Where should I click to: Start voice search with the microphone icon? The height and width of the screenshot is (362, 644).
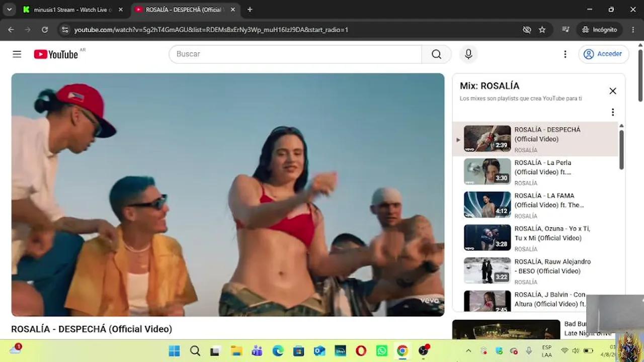coord(468,54)
